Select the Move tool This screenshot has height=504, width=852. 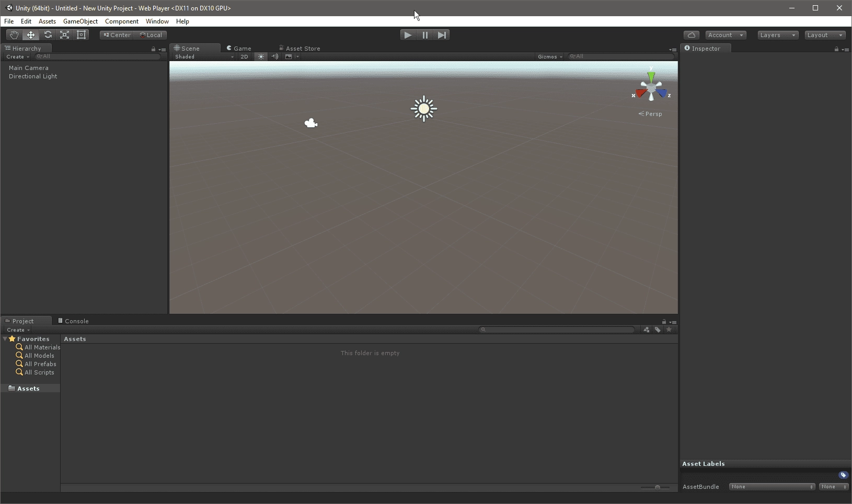tap(31, 35)
